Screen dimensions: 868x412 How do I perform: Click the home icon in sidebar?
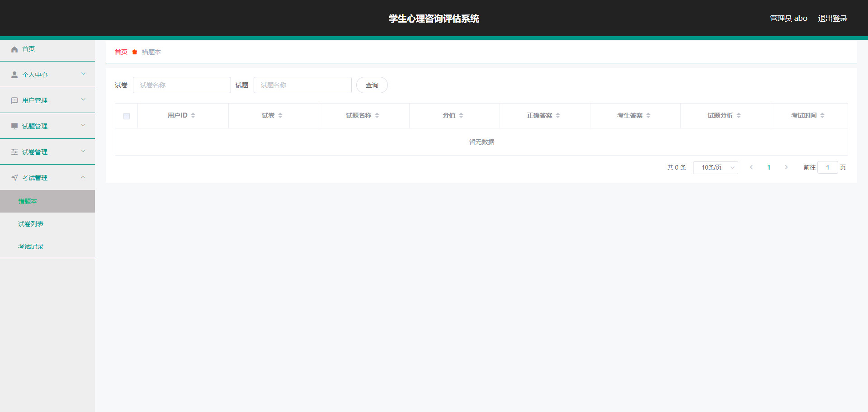[x=14, y=49]
